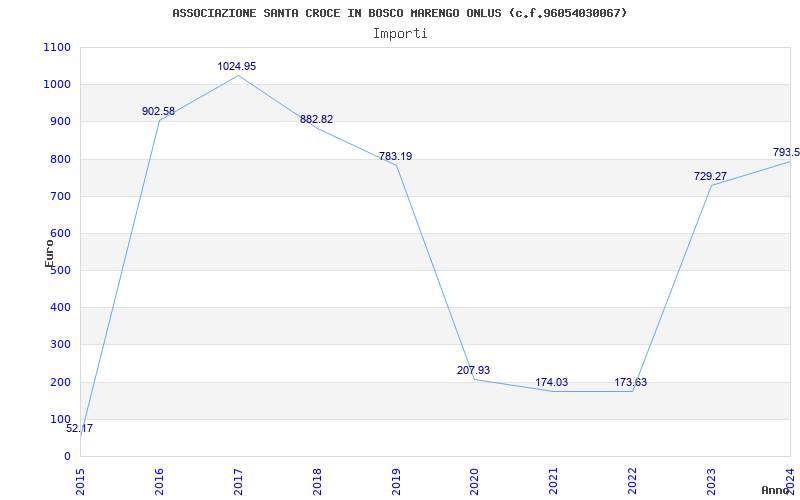Click the 2022 year axis label

tap(633, 482)
